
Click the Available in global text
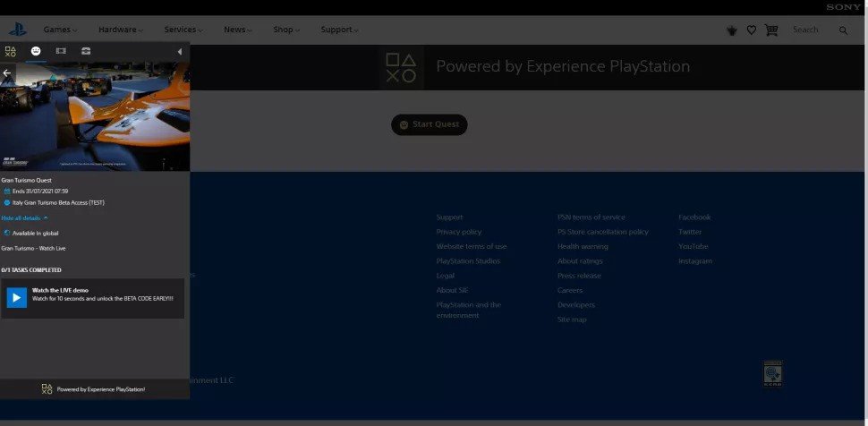click(x=36, y=234)
